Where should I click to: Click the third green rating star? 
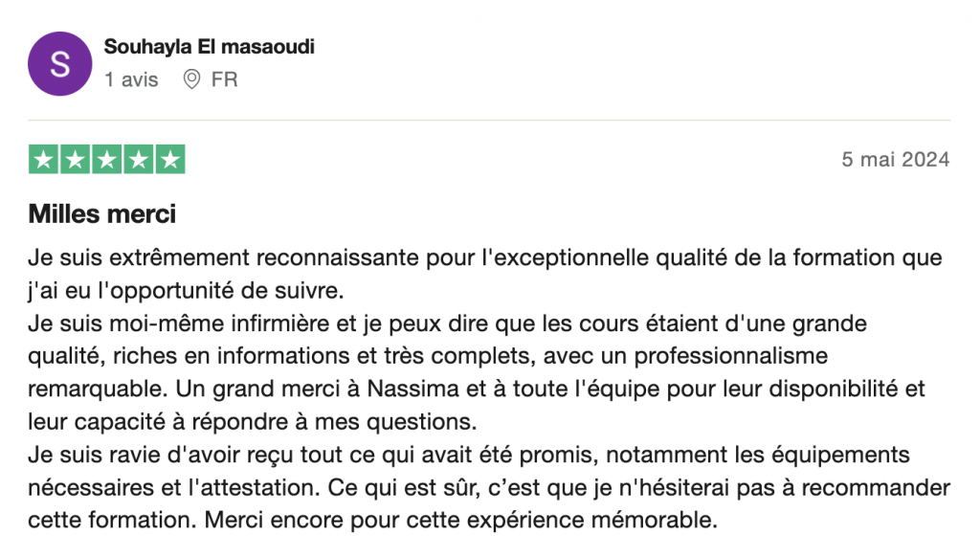pos(107,160)
